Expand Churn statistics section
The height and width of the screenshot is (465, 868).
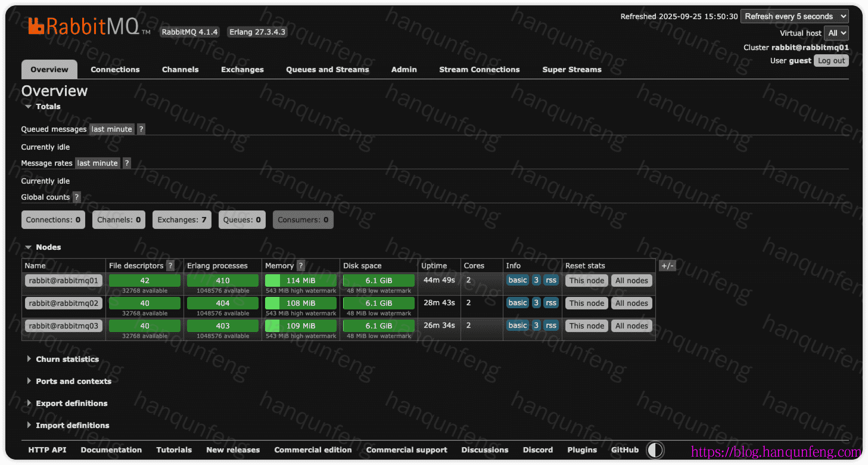pos(63,359)
